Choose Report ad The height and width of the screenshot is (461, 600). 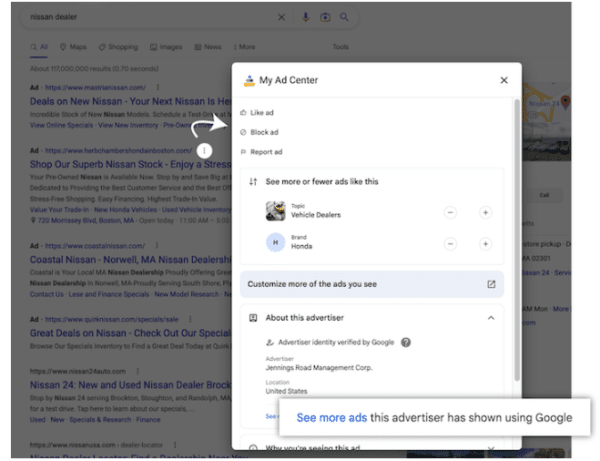[261, 152]
